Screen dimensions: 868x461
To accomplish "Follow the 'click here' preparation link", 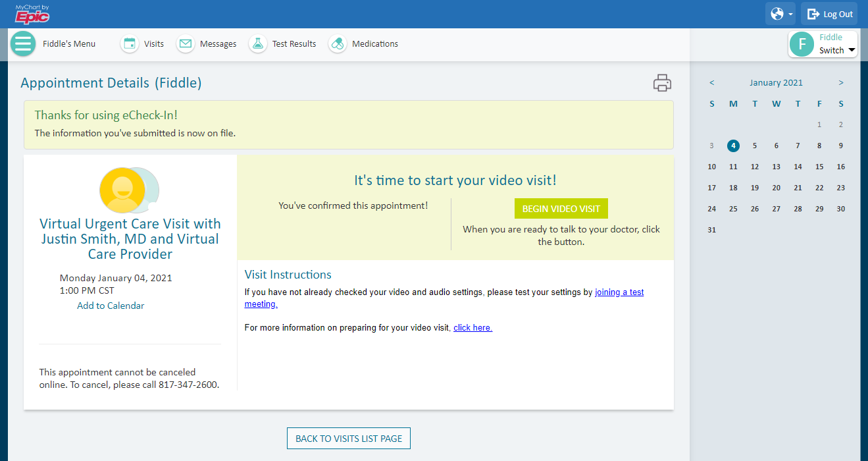I will click(472, 328).
